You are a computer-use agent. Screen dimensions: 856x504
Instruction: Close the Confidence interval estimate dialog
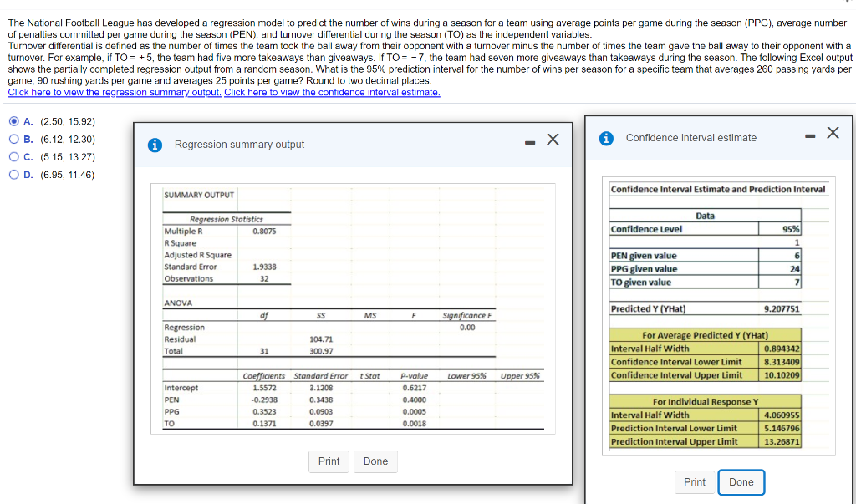[x=832, y=133]
